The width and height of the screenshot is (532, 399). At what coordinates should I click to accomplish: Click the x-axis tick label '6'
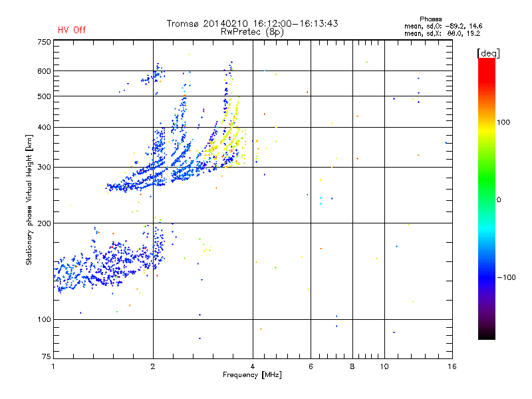click(311, 366)
